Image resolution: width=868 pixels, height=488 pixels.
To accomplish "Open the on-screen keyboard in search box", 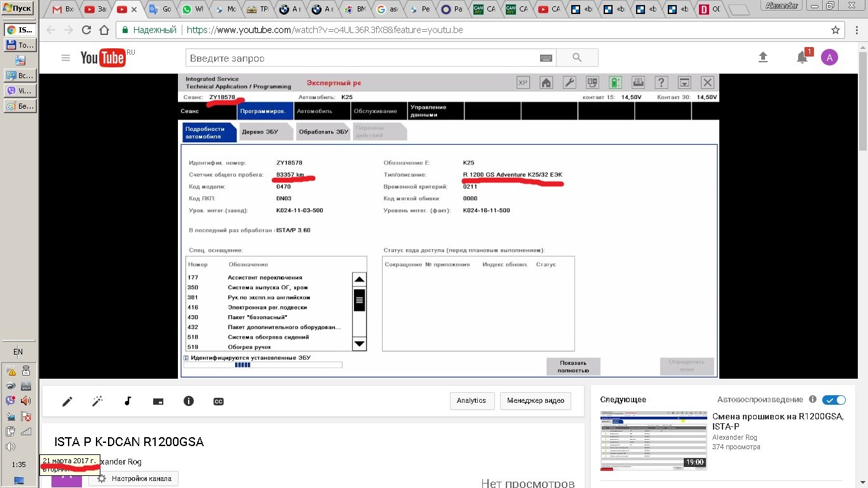I will [x=546, y=58].
